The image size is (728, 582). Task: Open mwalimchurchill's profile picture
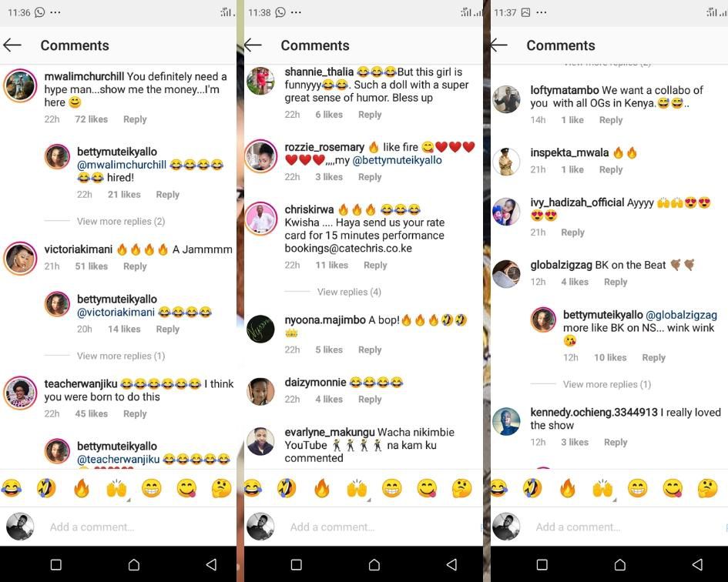pyautogui.click(x=20, y=85)
